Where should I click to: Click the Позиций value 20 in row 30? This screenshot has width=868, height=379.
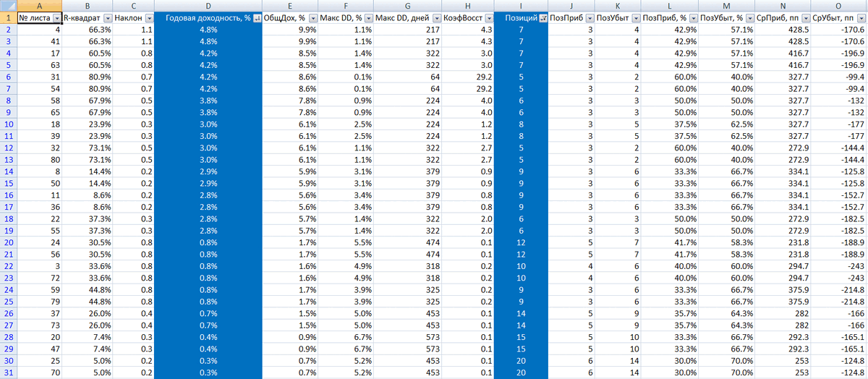point(522,361)
